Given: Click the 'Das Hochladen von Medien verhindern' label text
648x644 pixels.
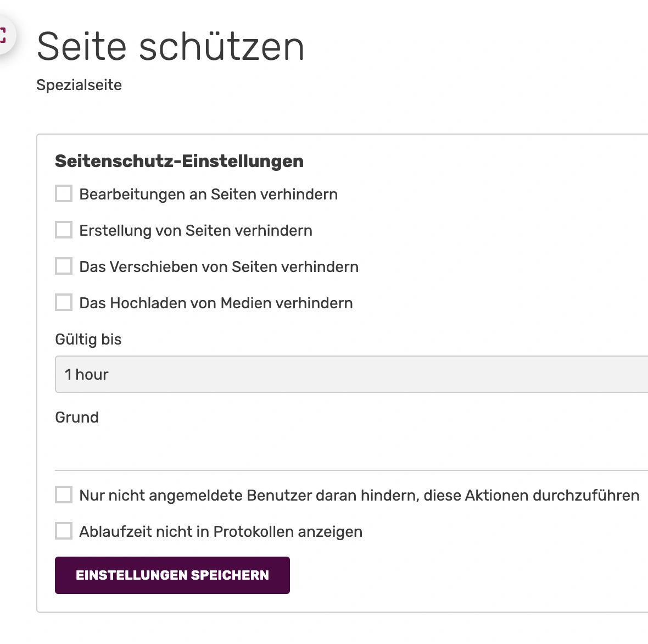Looking at the screenshot, I should click(216, 303).
